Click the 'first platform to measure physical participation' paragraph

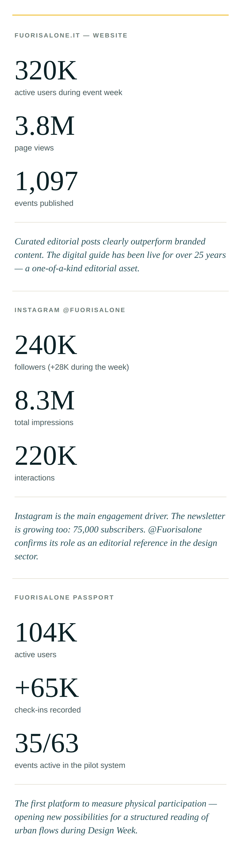tap(116, 817)
